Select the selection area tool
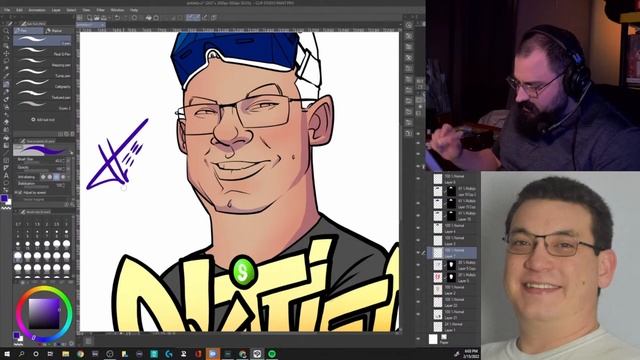This screenshot has height=360, width=640. (x=6, y=61)
